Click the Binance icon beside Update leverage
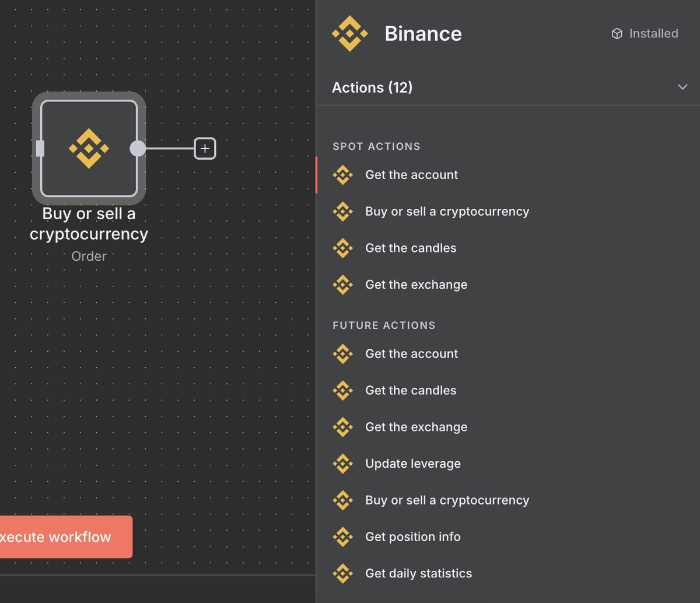The width and height of the screenshot is (700, 603). (x=342, y=464)
